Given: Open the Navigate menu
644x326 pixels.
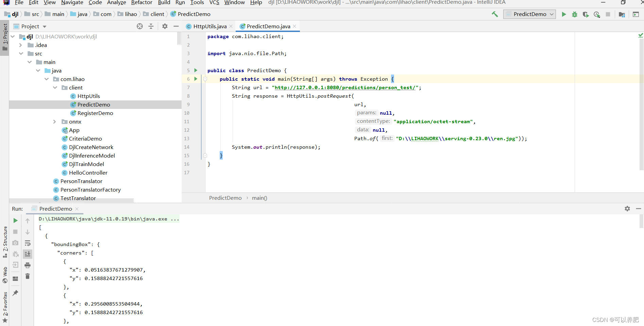Looking at the screenshot, I should coord(72,2).
